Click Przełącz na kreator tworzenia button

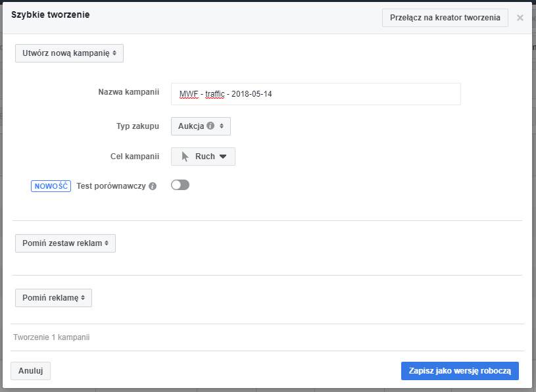coord(445,18)
